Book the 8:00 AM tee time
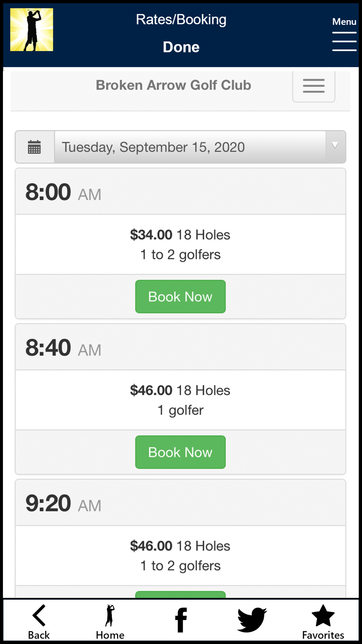362x644 pixels. [x=180, y=297]
